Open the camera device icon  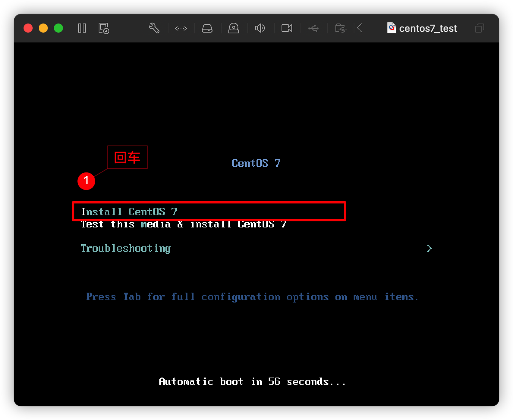tap(287, 28)
